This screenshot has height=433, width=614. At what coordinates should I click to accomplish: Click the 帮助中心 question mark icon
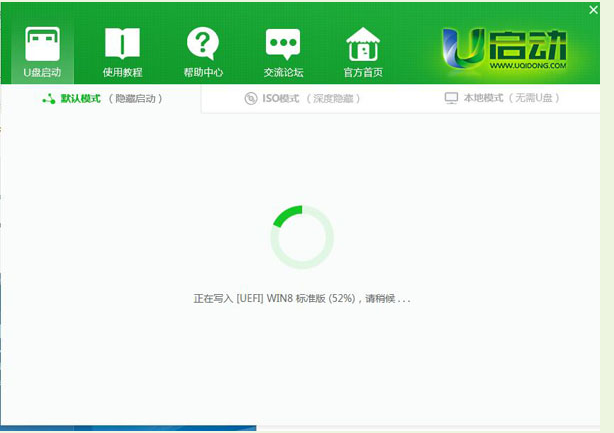coord(203,43)
